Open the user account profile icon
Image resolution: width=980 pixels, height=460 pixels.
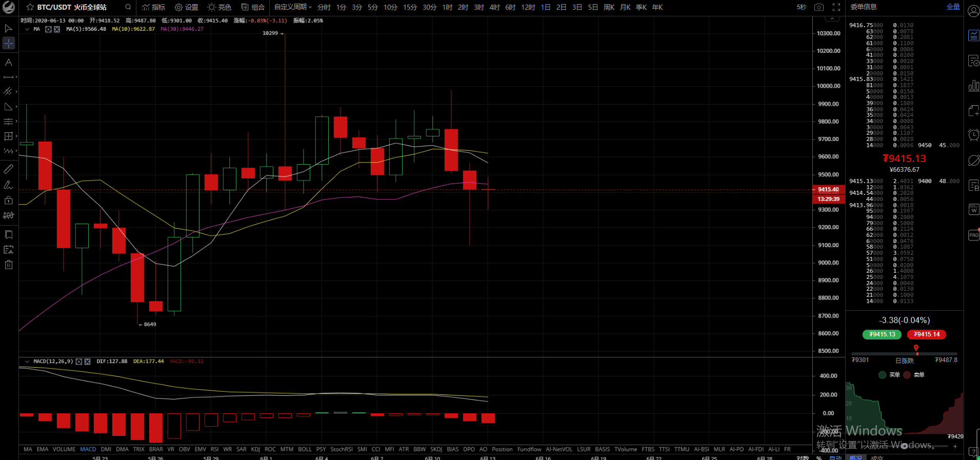click(973, 11)
